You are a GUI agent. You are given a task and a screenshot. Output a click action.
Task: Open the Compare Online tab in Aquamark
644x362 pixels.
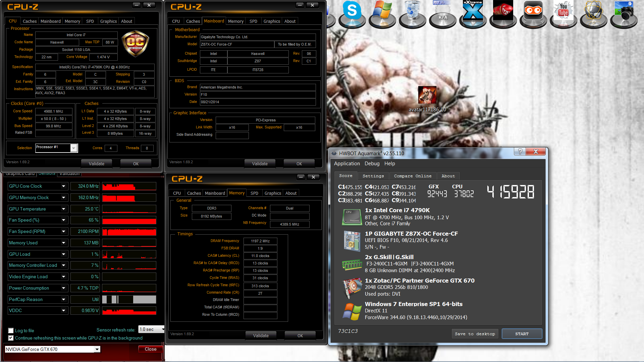click(x=413, y=176)
